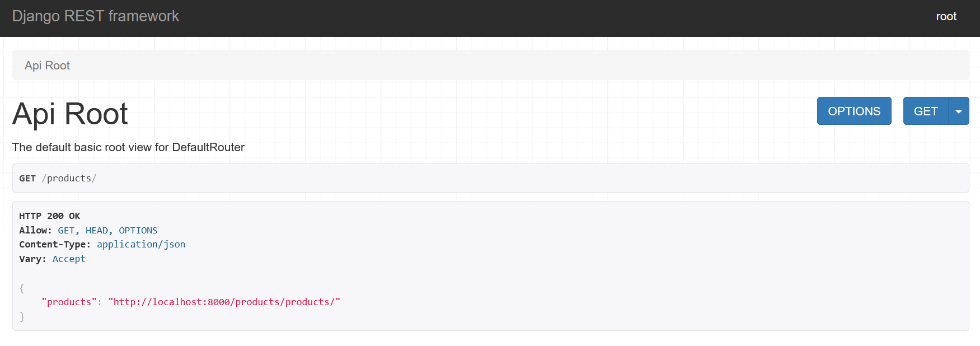The height and width of the screenshot is (346, 980).
Task: Click the closing brace of JSON response
Action: 22,317
